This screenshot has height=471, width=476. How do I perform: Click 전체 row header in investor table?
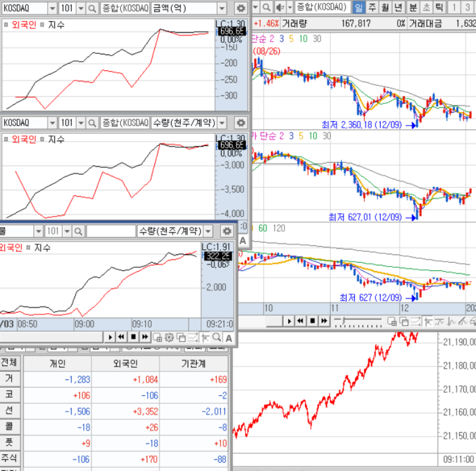(x=10, y=362)
